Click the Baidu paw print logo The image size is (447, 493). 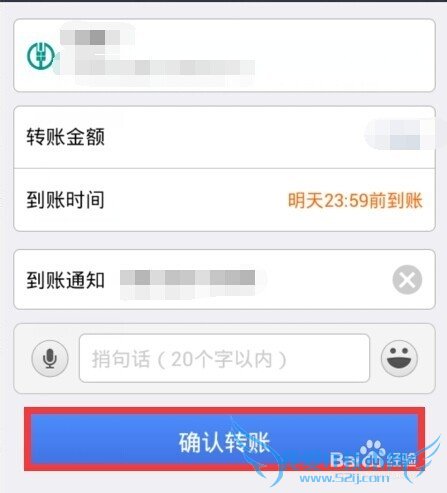tap(372, 452)
